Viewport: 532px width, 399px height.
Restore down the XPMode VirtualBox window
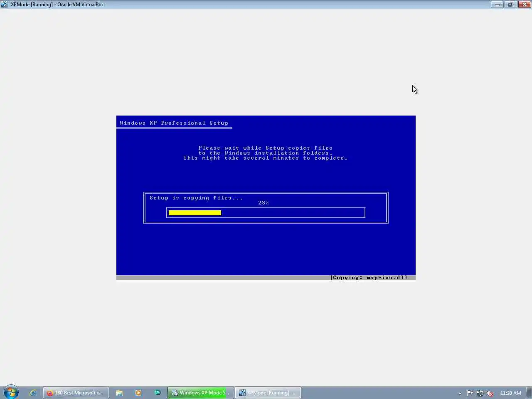coord(510,4)
